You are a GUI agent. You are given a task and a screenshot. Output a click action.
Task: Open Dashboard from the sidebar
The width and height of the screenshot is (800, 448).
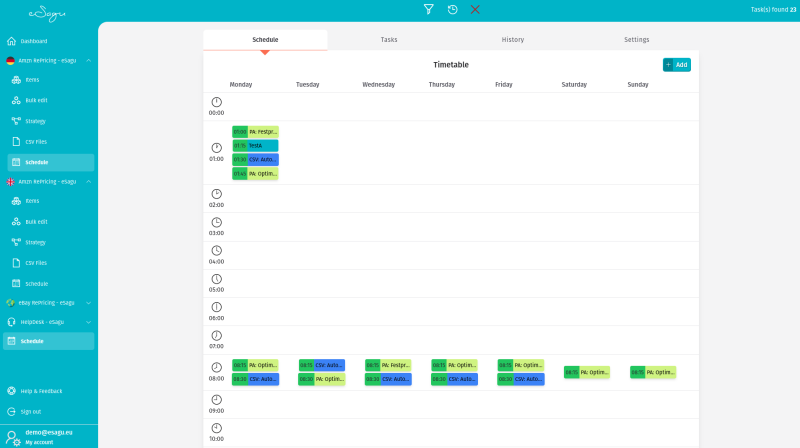(34, 41)
